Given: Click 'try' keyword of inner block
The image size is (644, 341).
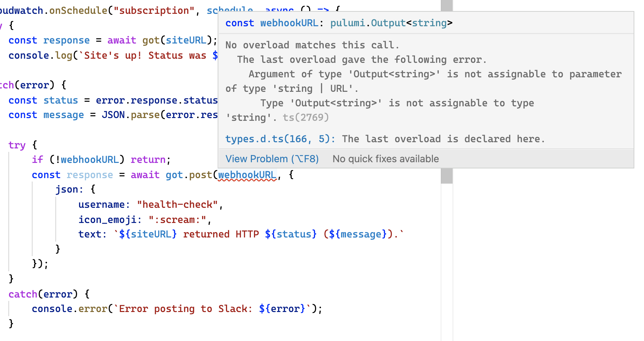Looking at the screenshot, I should point(17,145).
